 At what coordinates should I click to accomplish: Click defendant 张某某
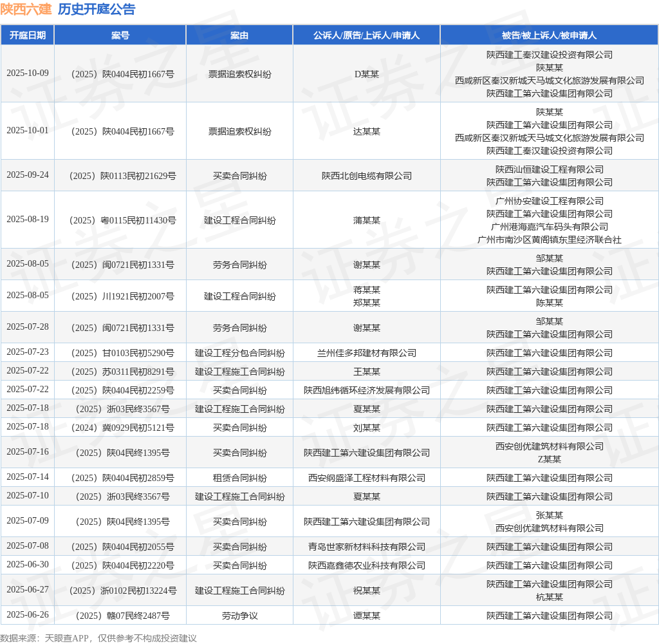550,515
